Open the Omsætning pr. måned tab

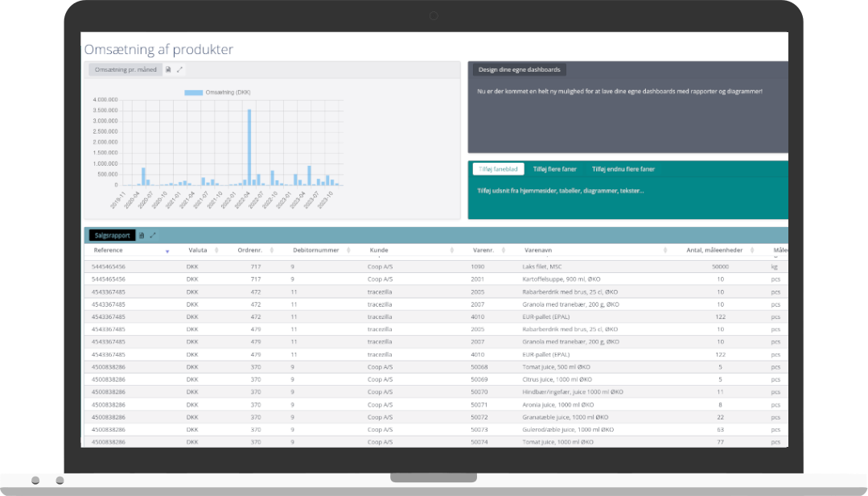click(125, 70)
